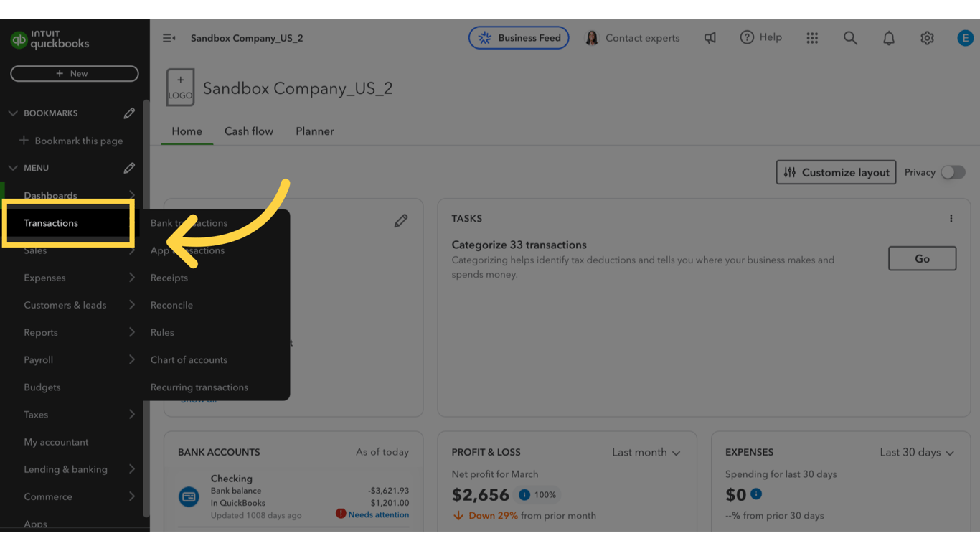Open Budgets in the sidebar

(42, 387)
